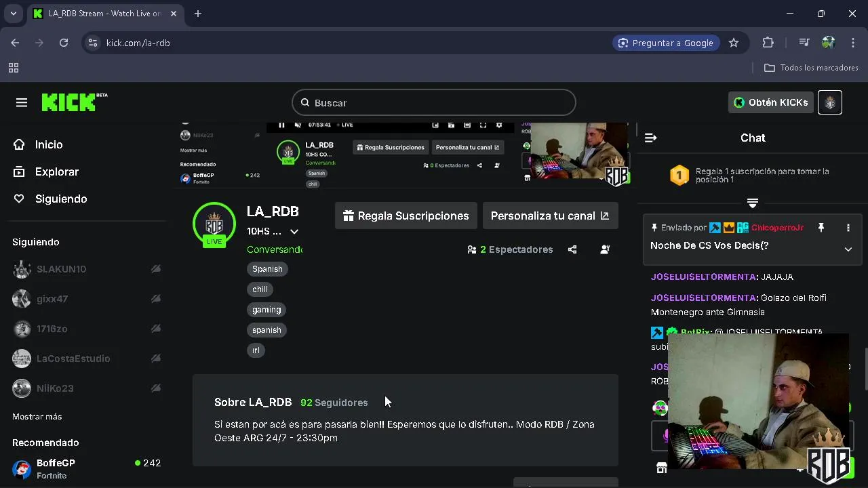Viewport: 868px width, 488px height.
Task: Select the chill tag
Action: (260, 289)
